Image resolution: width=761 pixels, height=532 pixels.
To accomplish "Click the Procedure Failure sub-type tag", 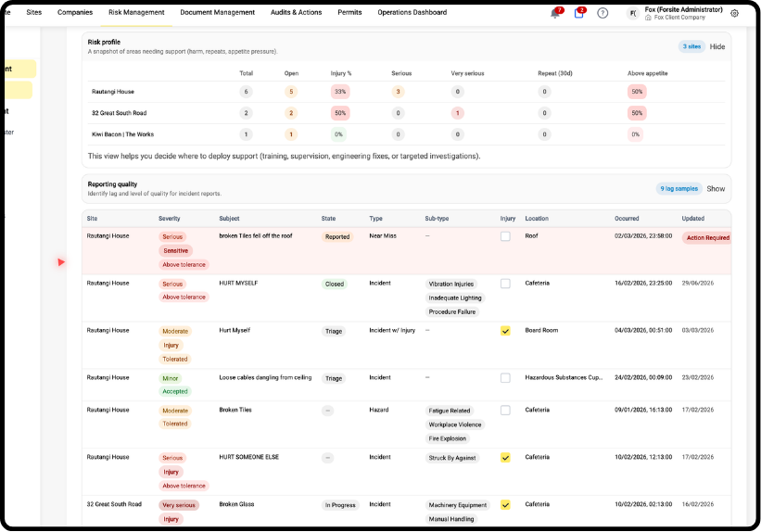I will [451, 312].
